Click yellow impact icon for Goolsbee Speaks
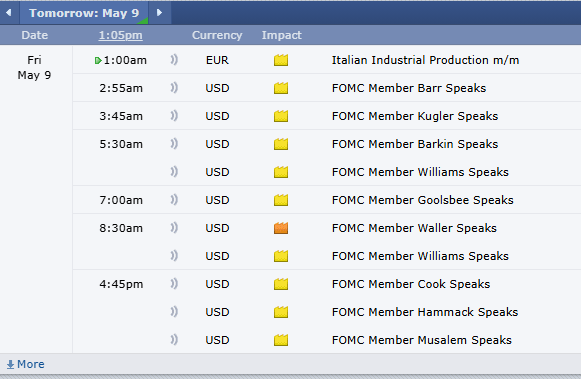The width and height of the screenshot is (581, 379). (x=281, y=200)
